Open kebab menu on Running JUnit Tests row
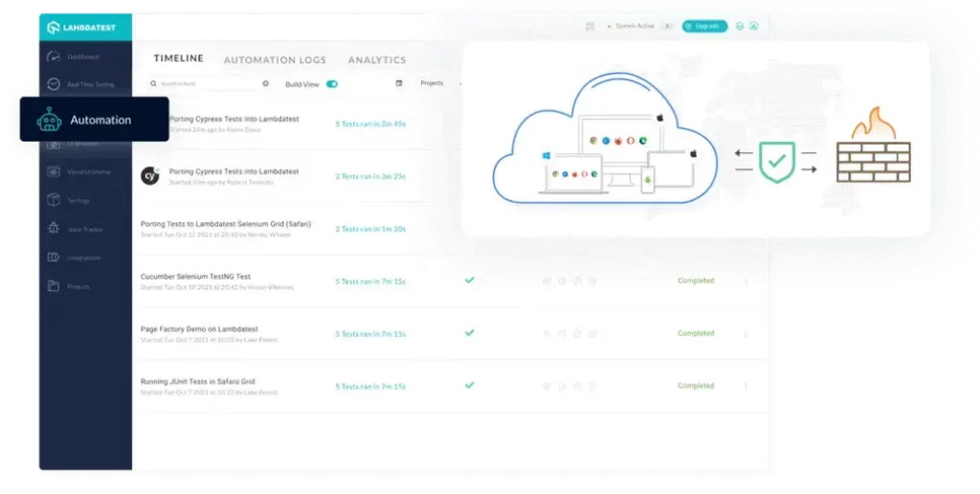The image size is (980, 494). pyautogui.click(x=746, y=386)
